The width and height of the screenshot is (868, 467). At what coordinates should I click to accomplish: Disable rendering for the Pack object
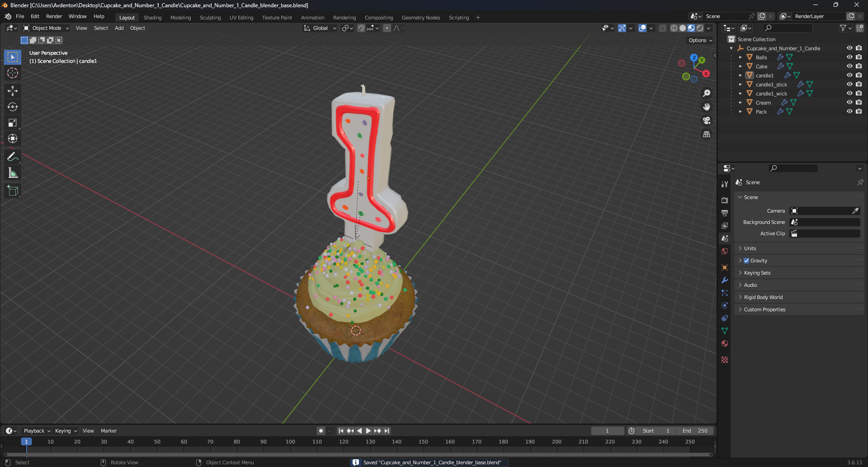(859, 111)
